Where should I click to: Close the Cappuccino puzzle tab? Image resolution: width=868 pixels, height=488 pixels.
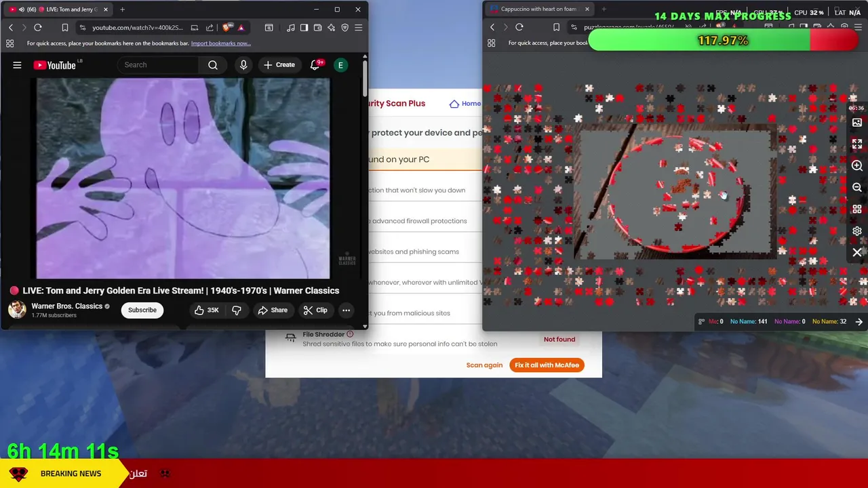point(587,9)
